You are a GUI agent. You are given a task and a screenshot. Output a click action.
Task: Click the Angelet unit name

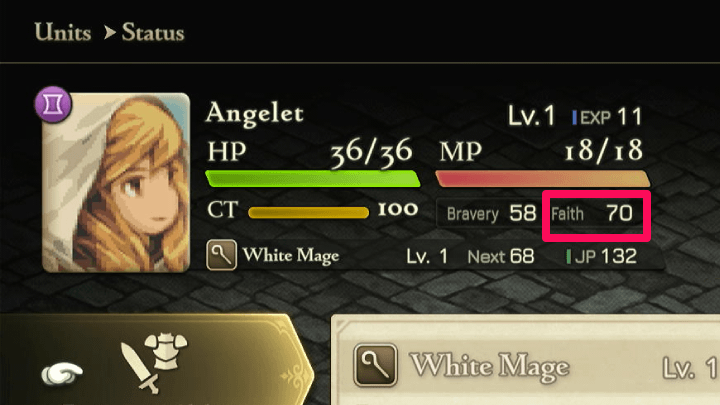(x=255, y=113)
